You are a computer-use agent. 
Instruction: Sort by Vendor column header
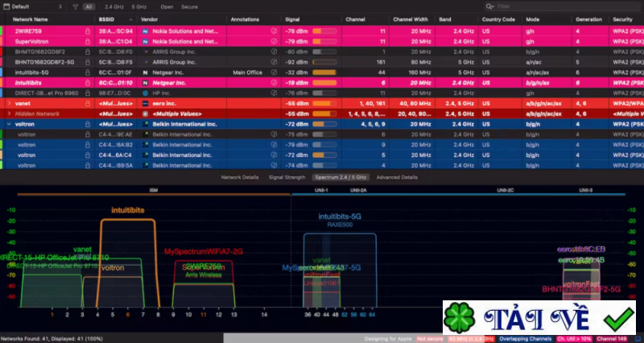click(149, 19)
